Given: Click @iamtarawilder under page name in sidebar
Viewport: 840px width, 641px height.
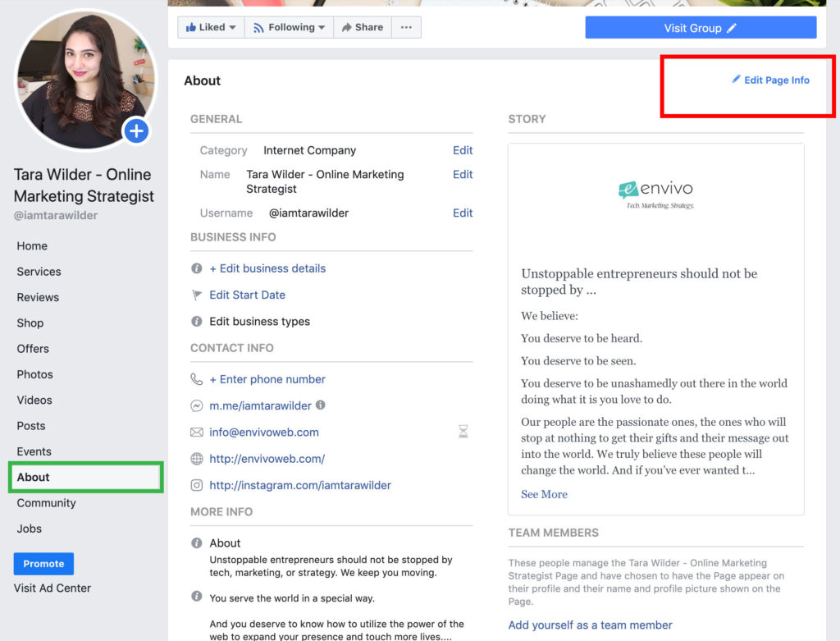Looking at the screenshot, I should 55,216.
